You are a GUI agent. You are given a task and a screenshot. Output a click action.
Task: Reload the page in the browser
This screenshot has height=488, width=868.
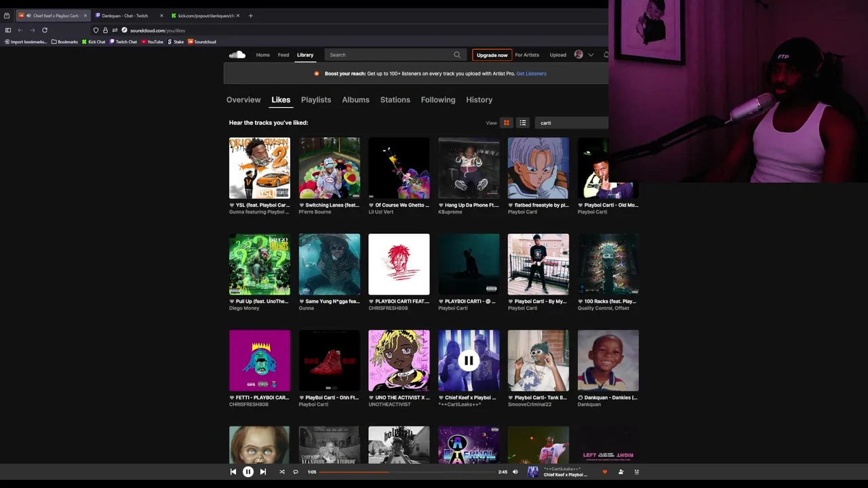tap(45, 30)
